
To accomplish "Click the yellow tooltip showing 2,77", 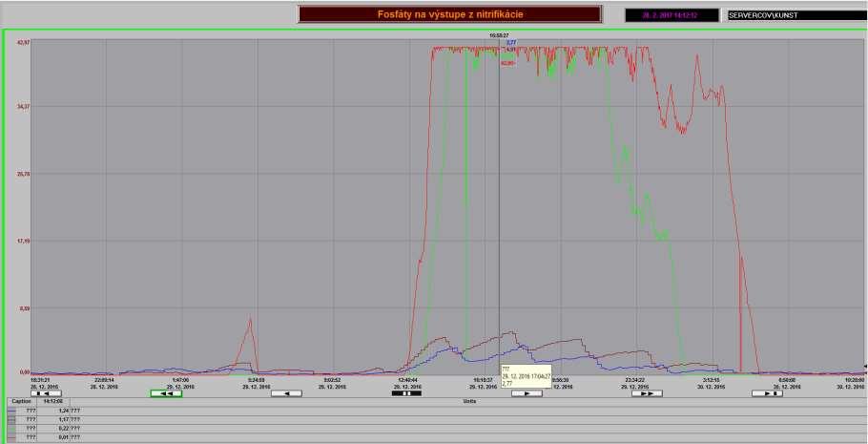I will (x=526, y=376).
